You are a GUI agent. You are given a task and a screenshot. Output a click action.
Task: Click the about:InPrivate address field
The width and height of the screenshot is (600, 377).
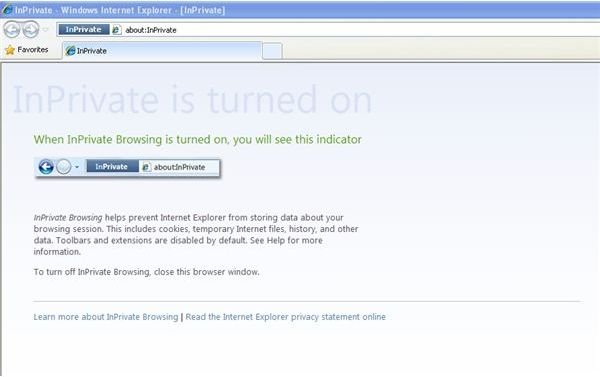(328, 30)
